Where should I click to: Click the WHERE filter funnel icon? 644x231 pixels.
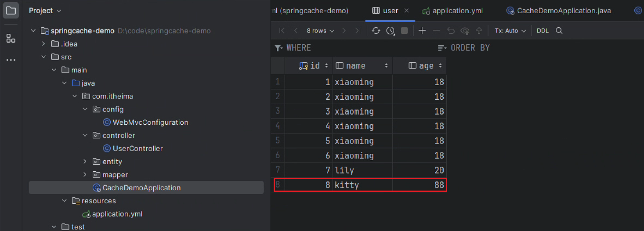279,48
